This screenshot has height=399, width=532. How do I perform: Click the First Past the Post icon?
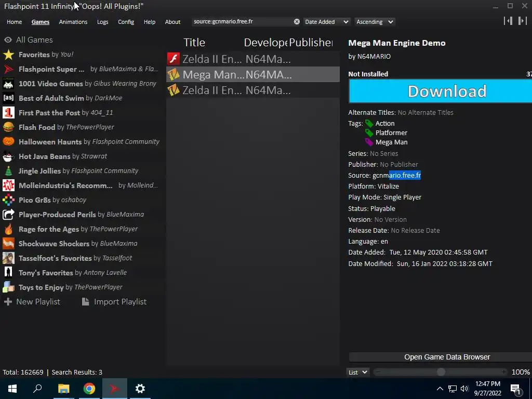pos(8,113)
